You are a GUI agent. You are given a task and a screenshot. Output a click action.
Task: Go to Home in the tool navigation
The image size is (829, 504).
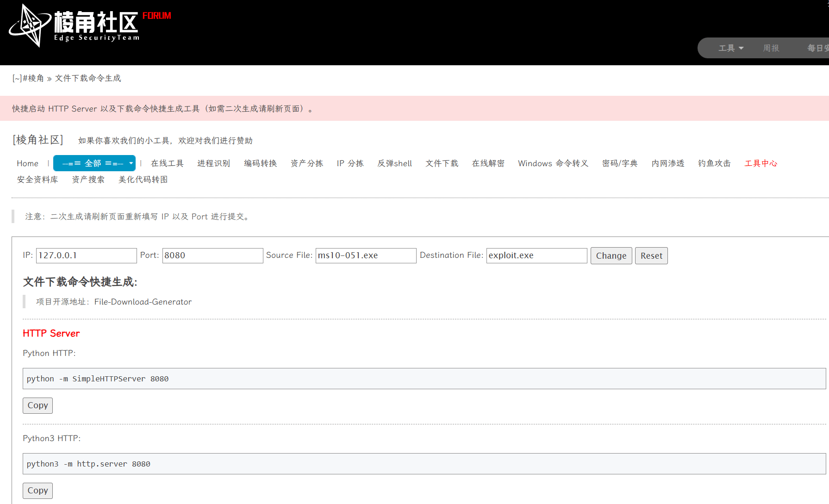pyautogui.click(x=28, y=163)
